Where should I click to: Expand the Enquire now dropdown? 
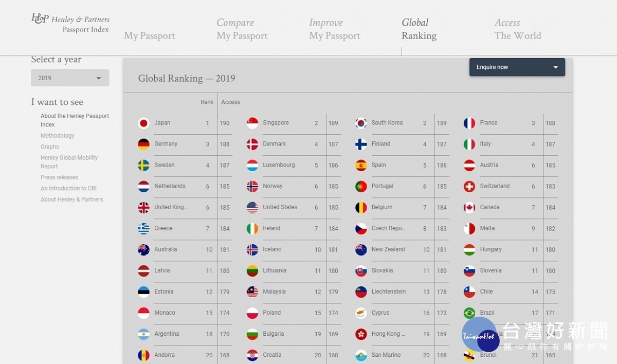[517, 67]
